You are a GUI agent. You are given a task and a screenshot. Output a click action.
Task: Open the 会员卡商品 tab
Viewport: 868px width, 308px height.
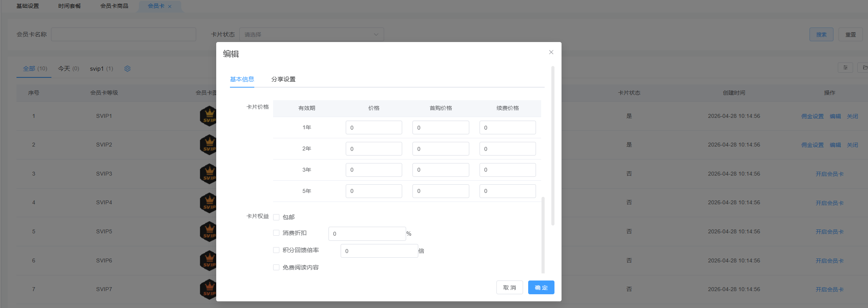pos(114,6)
